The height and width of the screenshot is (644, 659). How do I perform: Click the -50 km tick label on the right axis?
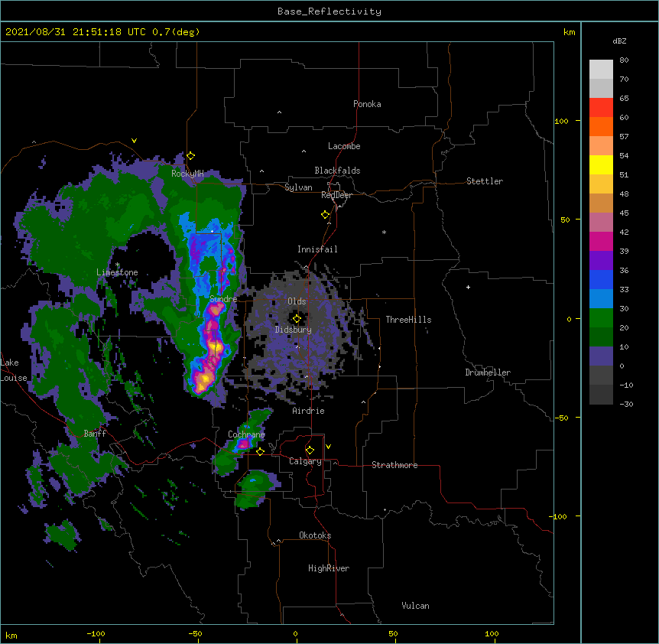561,418
